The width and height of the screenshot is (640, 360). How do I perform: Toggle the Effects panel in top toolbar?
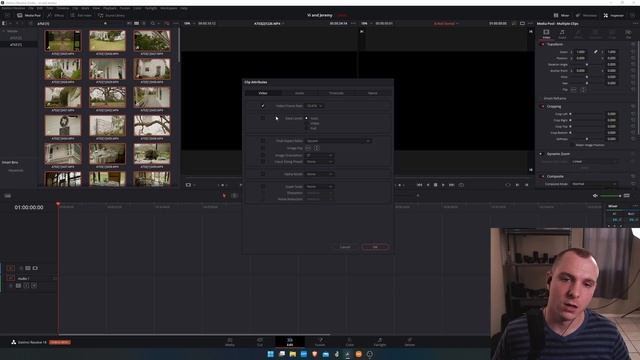coord(56,15)
